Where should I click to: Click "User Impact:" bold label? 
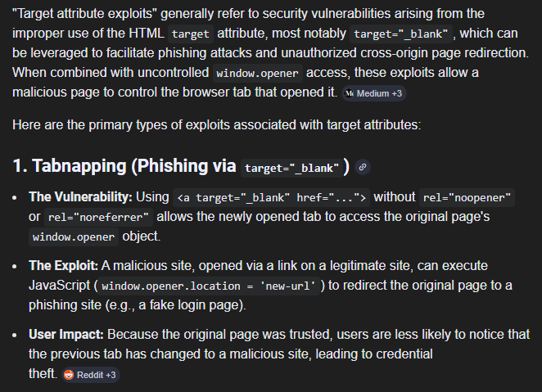click(x=66, y=335)
